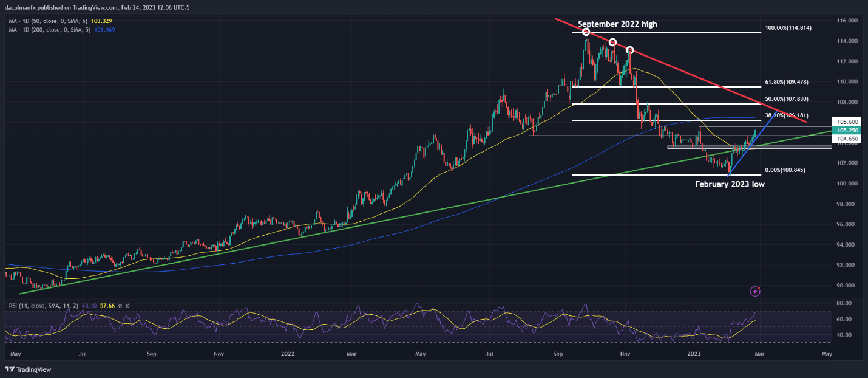Select the circle marker at September 2022 high
868x378 pixels.
(x=586, y=32)
